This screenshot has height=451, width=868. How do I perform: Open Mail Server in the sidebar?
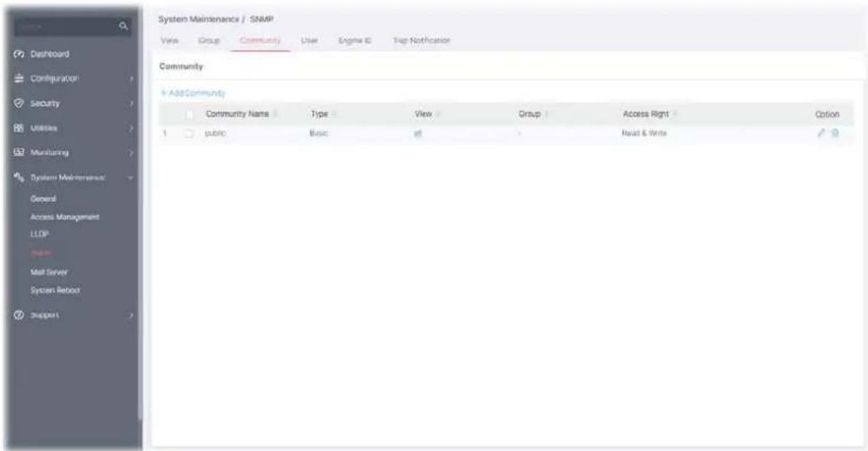point(49,272)
